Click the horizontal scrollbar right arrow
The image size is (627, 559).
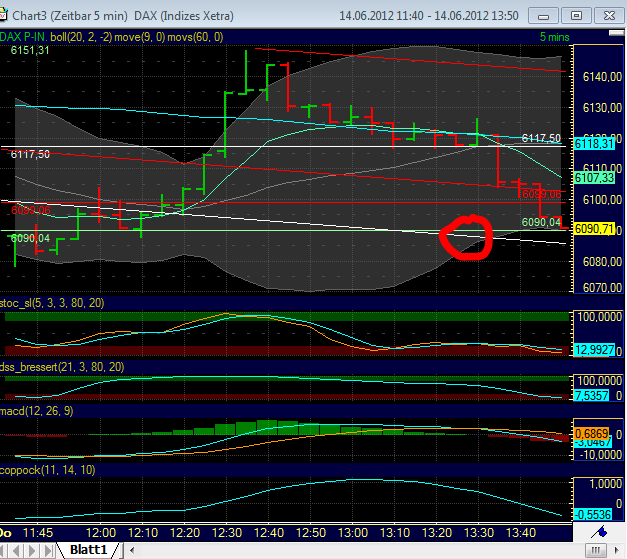coord(617,551)
